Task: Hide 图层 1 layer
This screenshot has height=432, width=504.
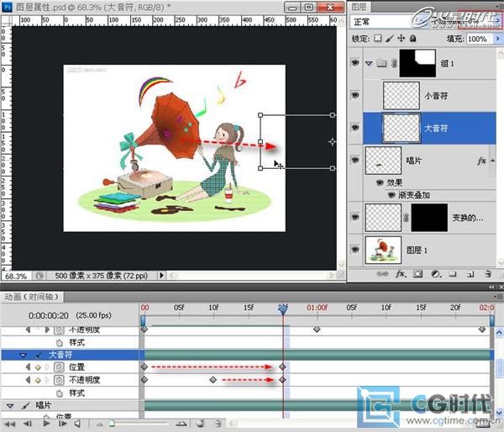Action: coord(354,249)
